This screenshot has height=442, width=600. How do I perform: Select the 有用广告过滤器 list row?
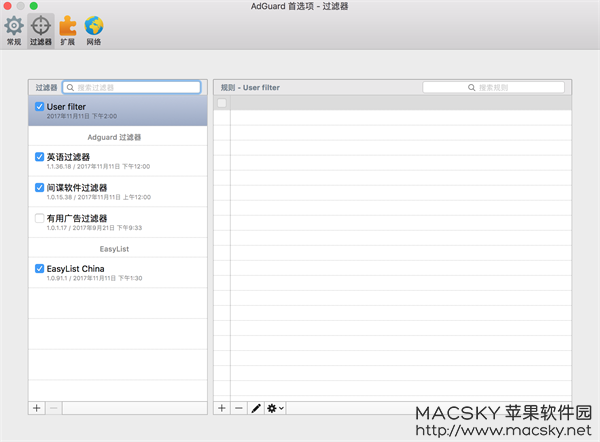click(118, 222)
